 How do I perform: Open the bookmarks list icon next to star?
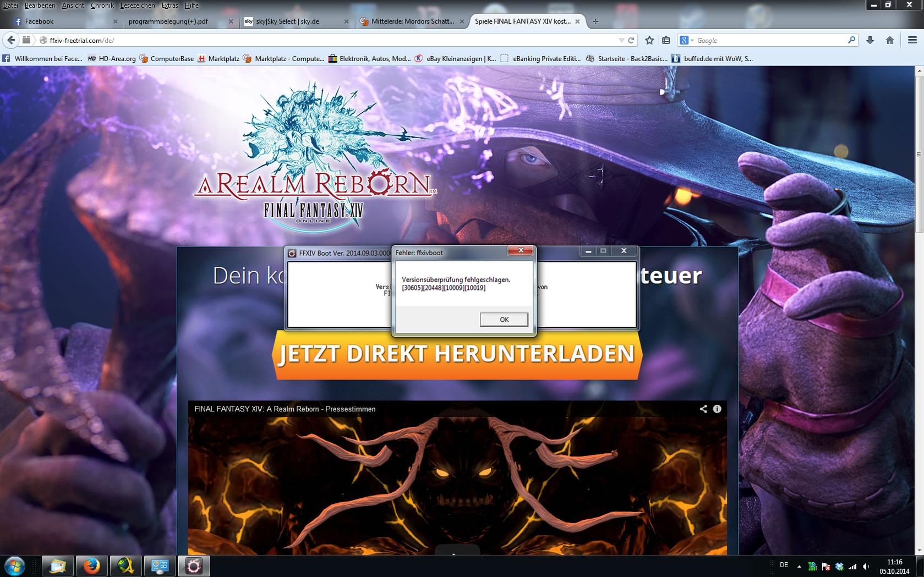point(666,40)
